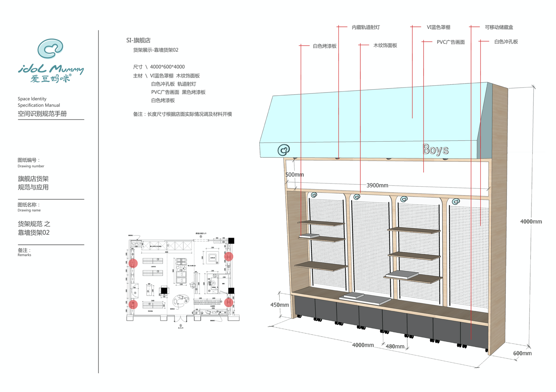Select the 'Space Identity Specification Manual' text
Screen dimensions: 556x392
pos(39,102)
